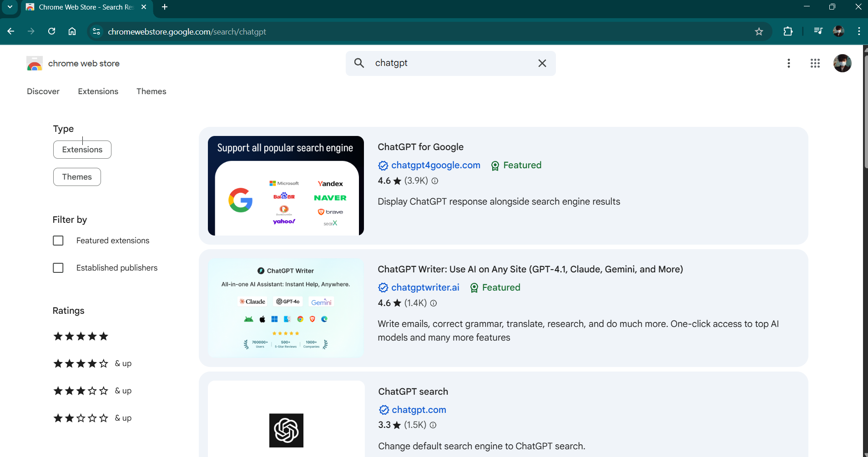The width and height of the screenshot is (868, 457).
Task: Enable Established publishers filter
Action: 58,268
